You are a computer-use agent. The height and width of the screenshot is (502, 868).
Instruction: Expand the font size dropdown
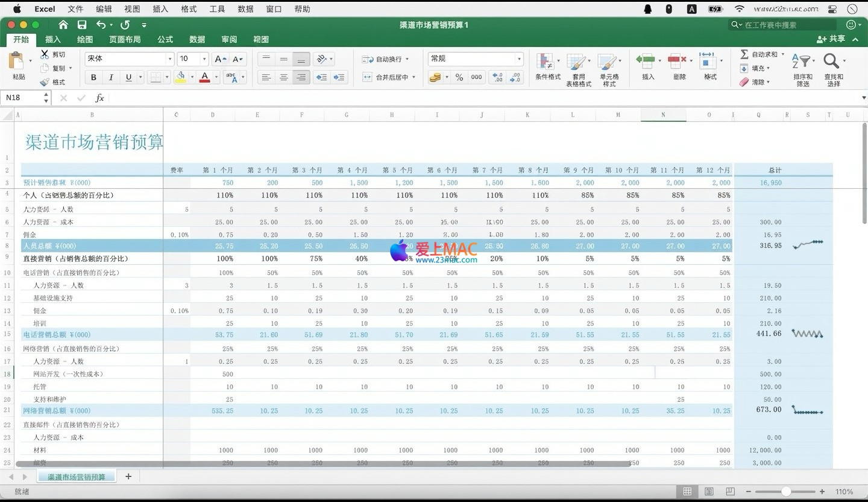204,59
